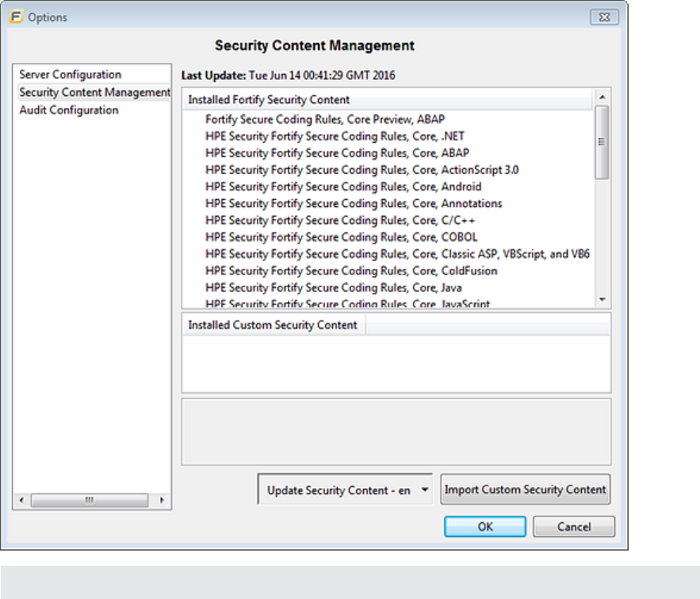Click scroll down arrow of content list
Viewport: 700px width, 599px height.
click(x=602, y=299)
